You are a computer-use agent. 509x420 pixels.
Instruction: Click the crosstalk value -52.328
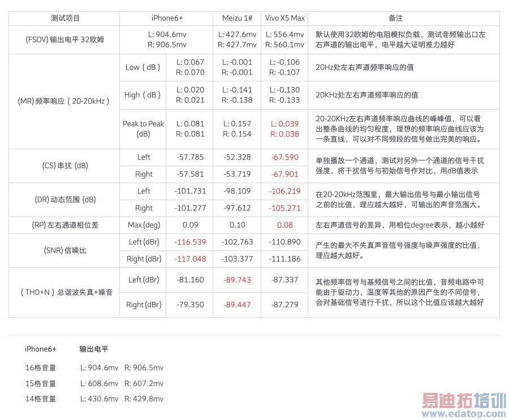coord(237,157)
